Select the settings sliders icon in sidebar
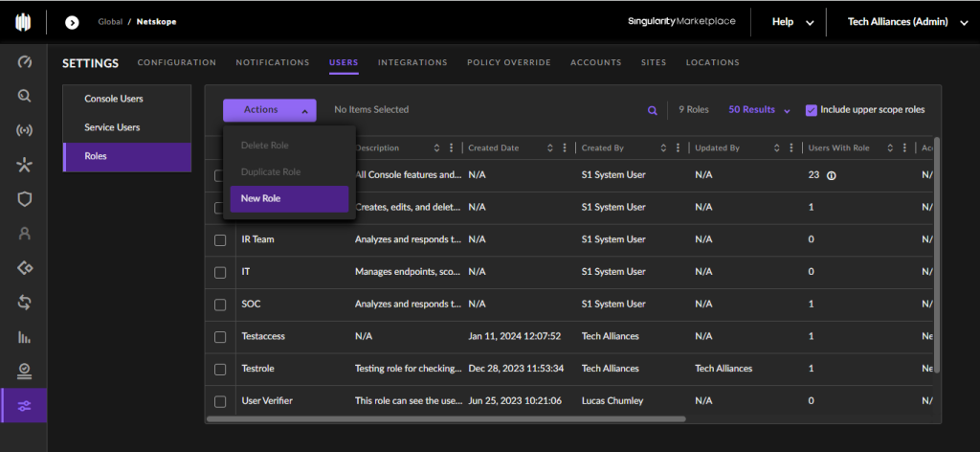980x452 pixels. pos(24,406)
